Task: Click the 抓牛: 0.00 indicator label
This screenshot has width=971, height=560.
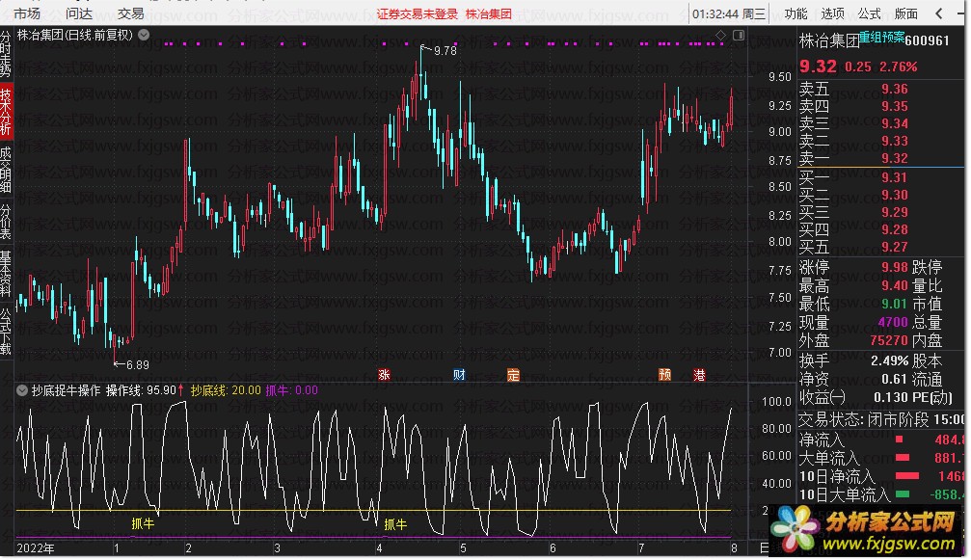Action: pos(291,390)
